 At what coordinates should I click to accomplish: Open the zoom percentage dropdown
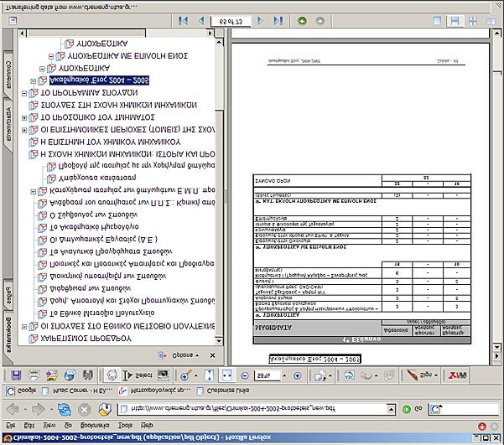point(284,375)
